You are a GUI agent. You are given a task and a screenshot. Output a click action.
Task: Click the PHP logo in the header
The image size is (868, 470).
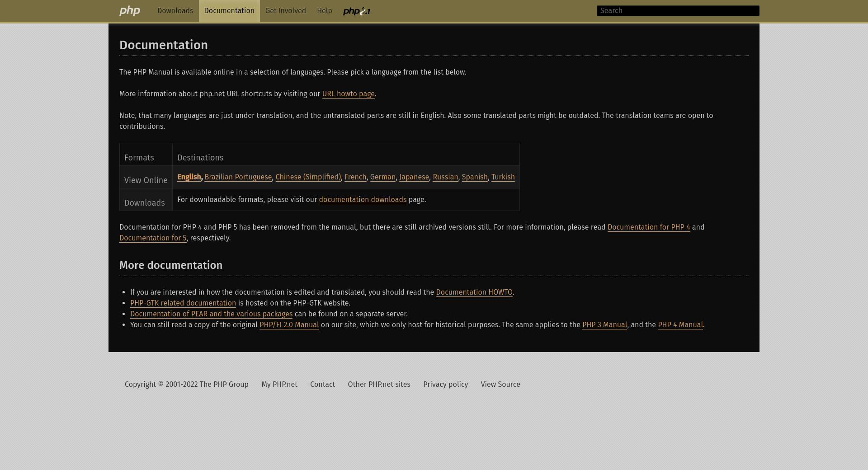coord(130,11)
